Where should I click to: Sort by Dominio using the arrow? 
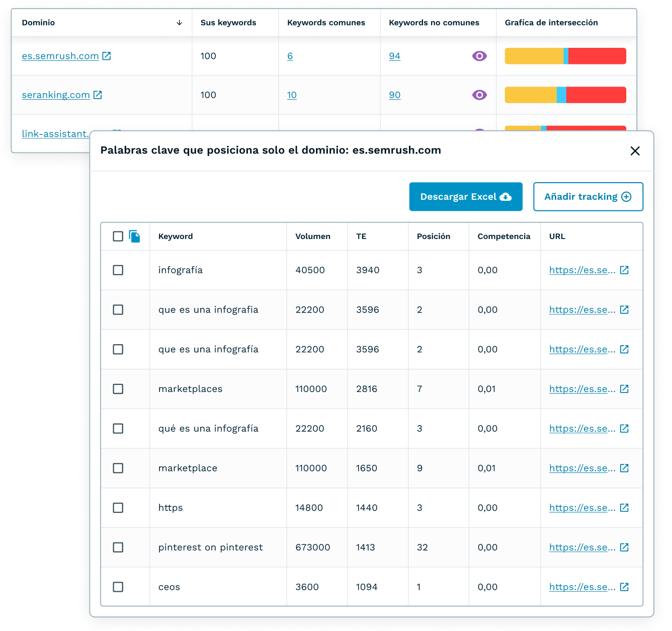click(x=180, y=23)
